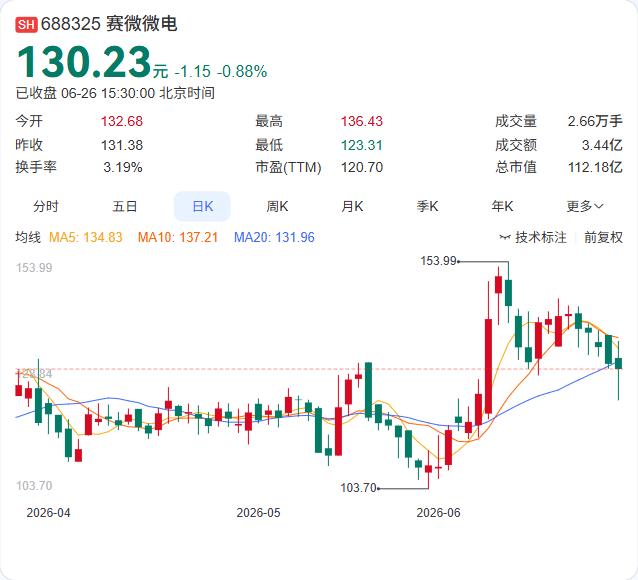Click the MA20: 131.96 indicator label
The image size is (638, 580).
[274, 237]
